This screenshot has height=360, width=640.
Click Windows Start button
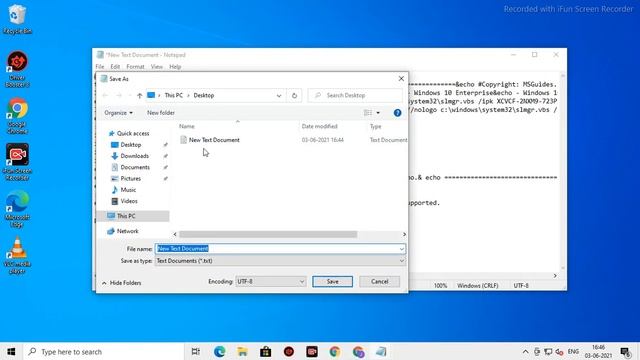point(11,351)
